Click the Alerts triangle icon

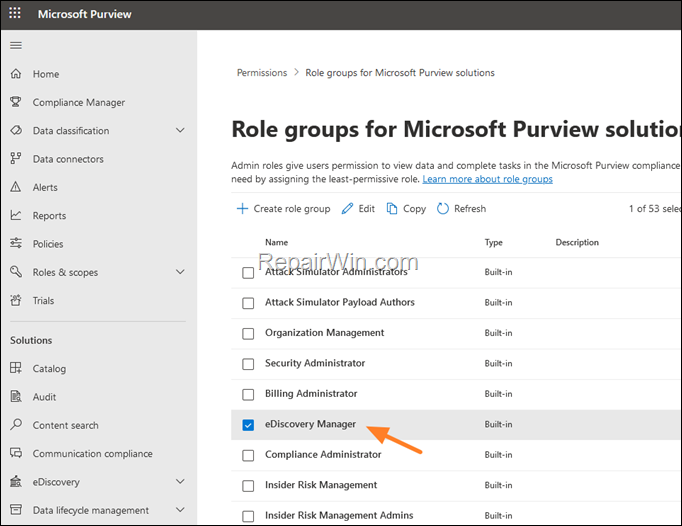(16, 187)
